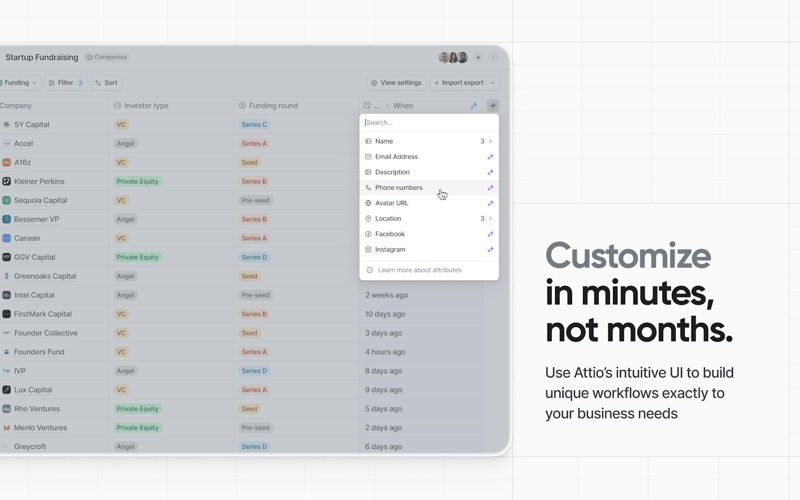Select Avatar URL attribute
The height and width of the screenshot is (500, 800).
click(429, 203)
